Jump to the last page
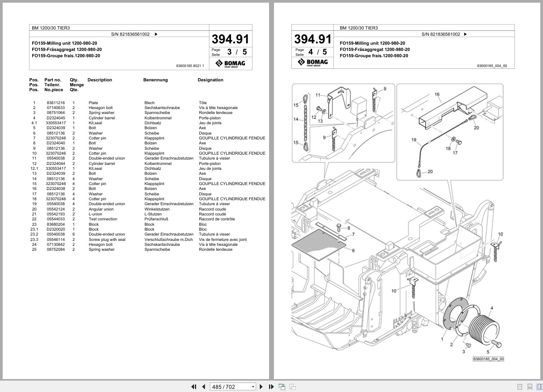This screenshot has width=543, height=392. tap(271, 387)
